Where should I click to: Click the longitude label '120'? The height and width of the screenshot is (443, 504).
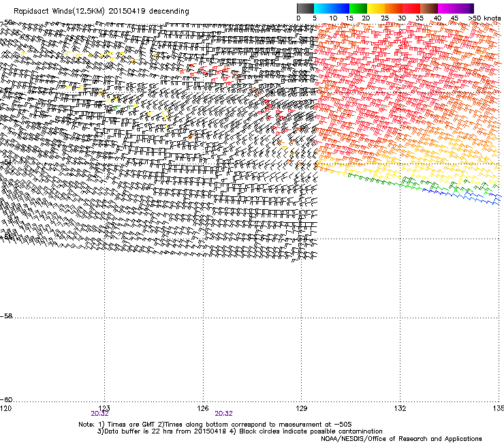(5, 408)
